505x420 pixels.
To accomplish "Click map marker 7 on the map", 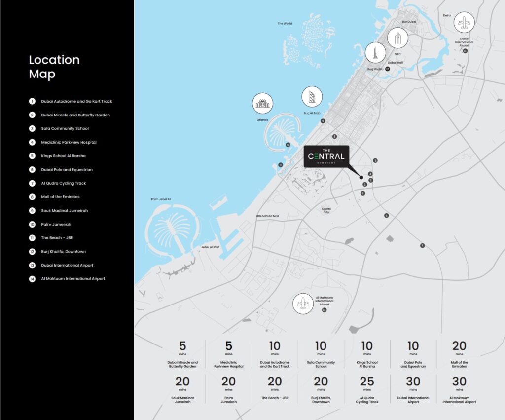I will click(422, 246).
